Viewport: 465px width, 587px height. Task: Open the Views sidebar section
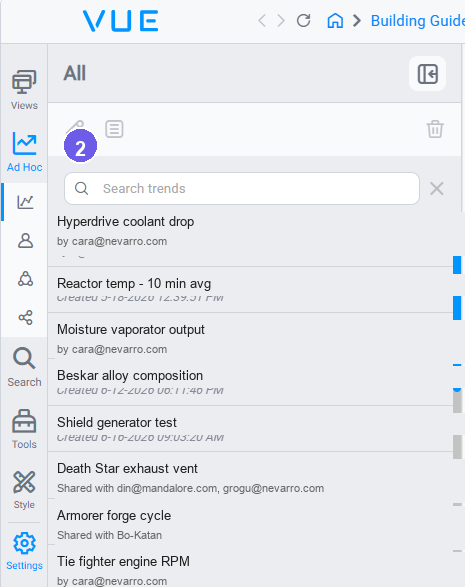point(24,90)
